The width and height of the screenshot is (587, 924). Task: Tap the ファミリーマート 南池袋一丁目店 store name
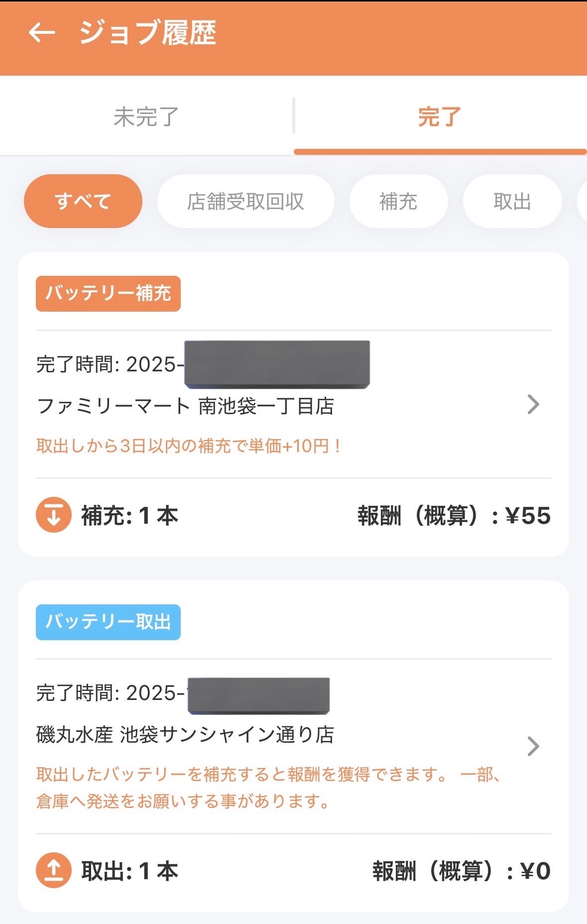pyautogui.click(x=185, y=406)
